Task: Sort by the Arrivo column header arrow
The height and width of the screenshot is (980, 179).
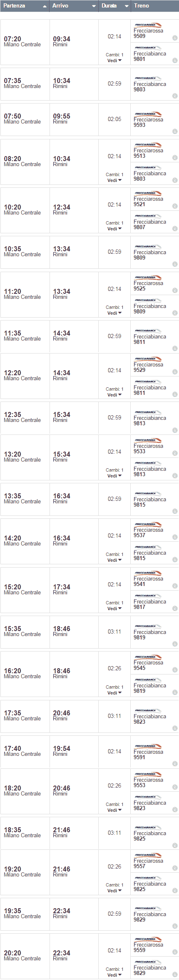Action: point(94,6)
